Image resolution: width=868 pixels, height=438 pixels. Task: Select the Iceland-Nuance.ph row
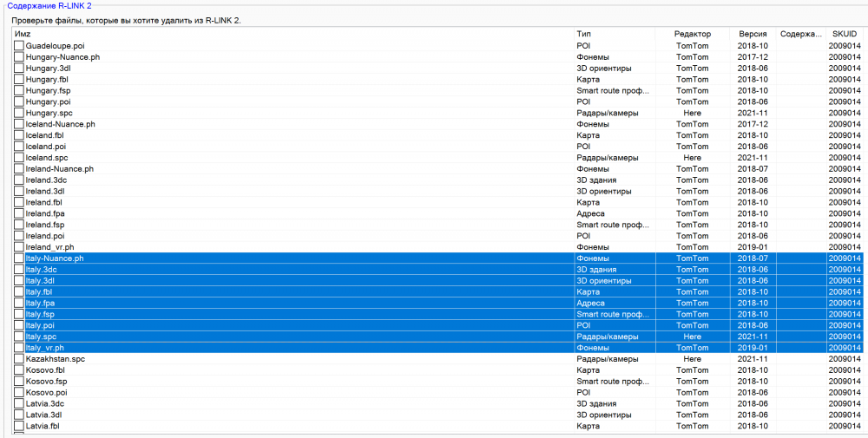(437, 124)
